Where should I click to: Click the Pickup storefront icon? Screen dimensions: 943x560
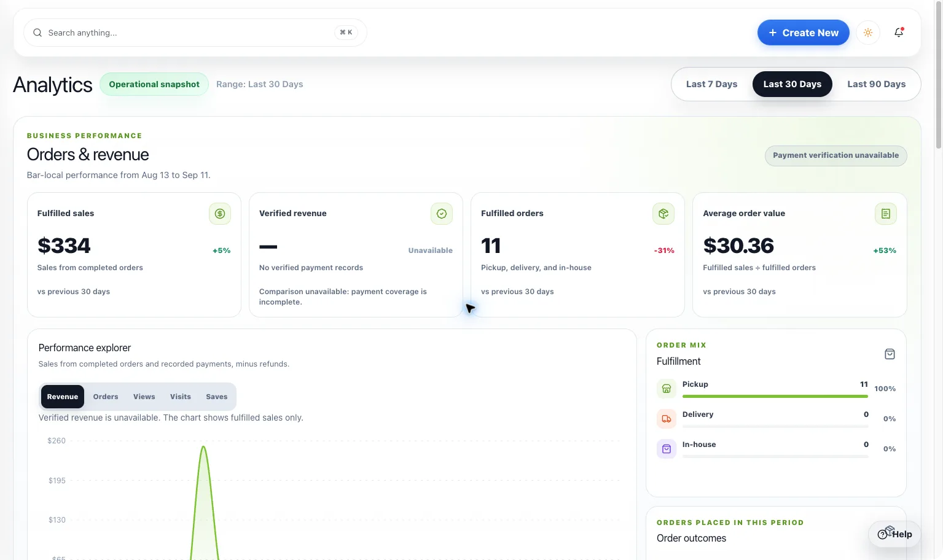coord(667,389)
